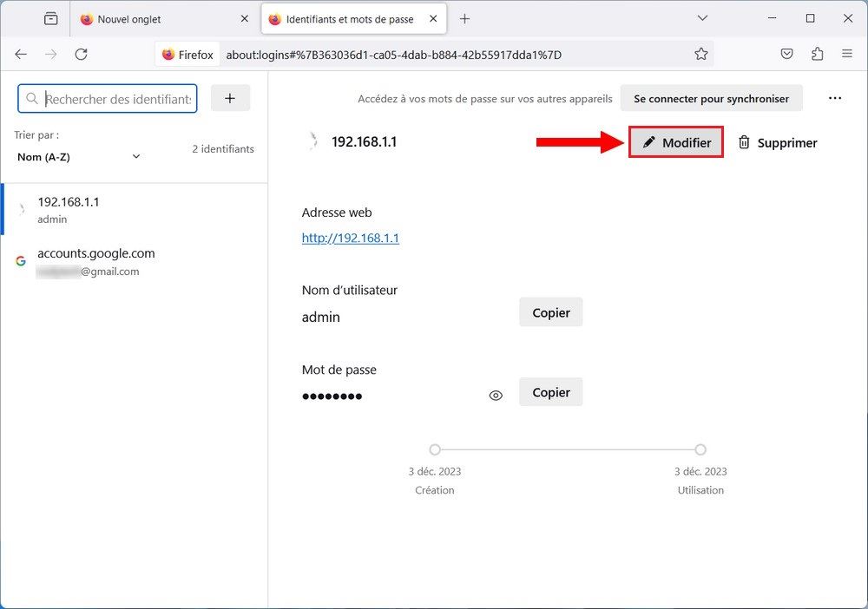Click the Modifier button

click(x=676, y=142)
